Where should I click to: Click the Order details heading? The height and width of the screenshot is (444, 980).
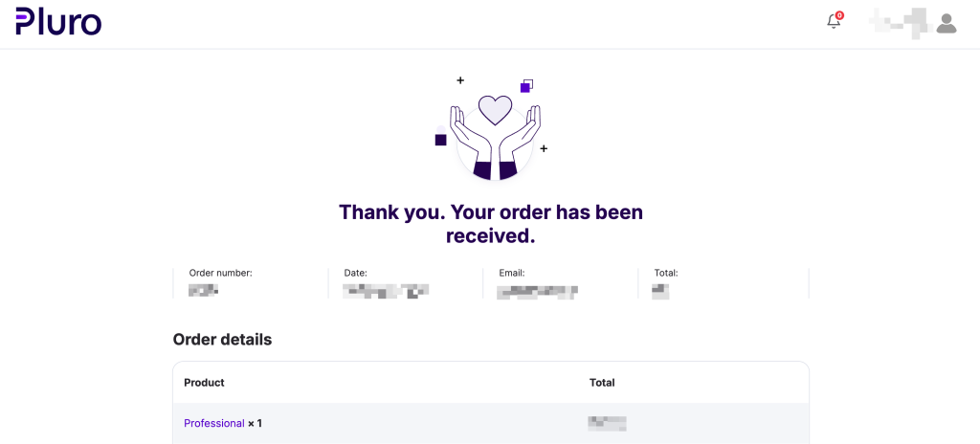222,340
